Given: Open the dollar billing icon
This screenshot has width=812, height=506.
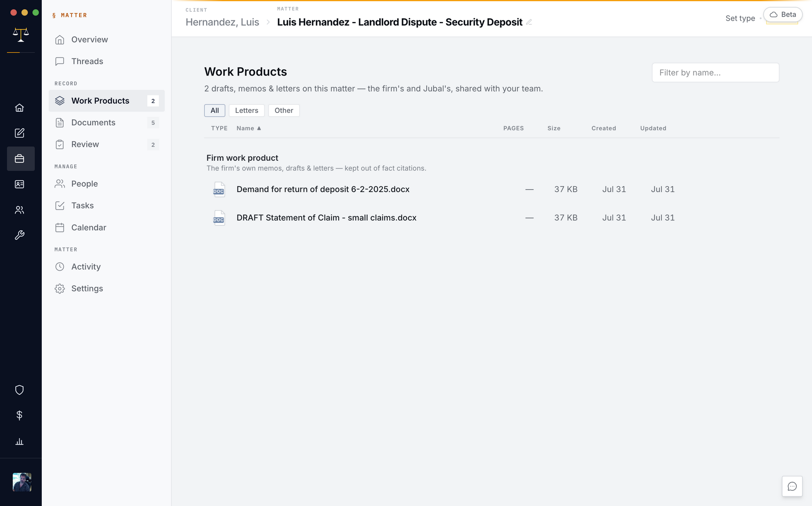Looking at the screenshot, I should pyautogui.click(x=19, y=415).
